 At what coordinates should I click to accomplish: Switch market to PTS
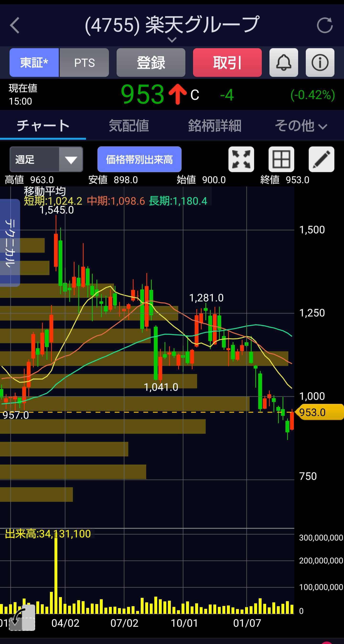pyautogui.click(x=85, y=63)
